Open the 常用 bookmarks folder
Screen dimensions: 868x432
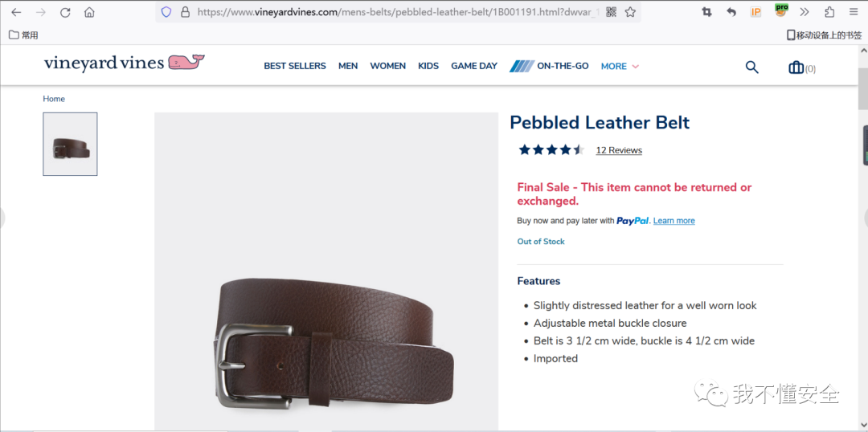(24, 35)
